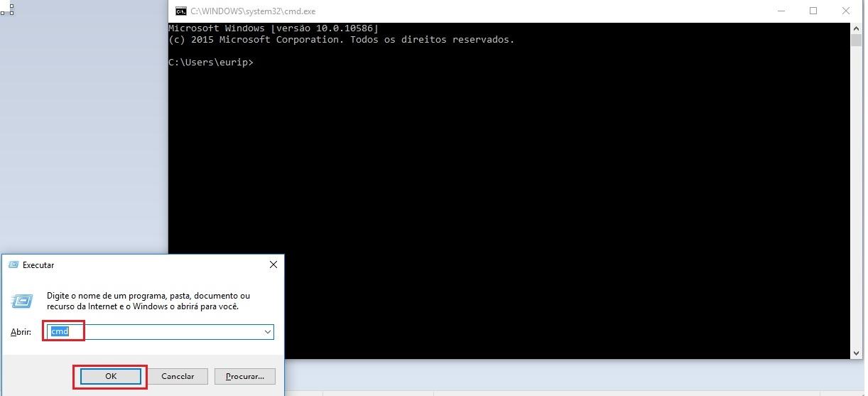Click the C:\Users\eurip> prompt line
The image size is (868, 396).
point(211,63)
